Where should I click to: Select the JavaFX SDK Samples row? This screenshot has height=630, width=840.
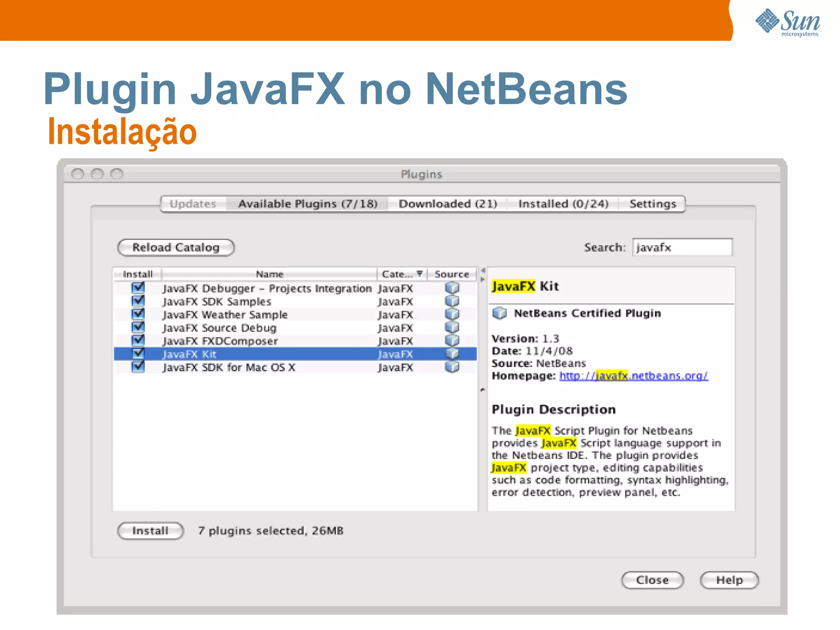click(x=295, y=301)
